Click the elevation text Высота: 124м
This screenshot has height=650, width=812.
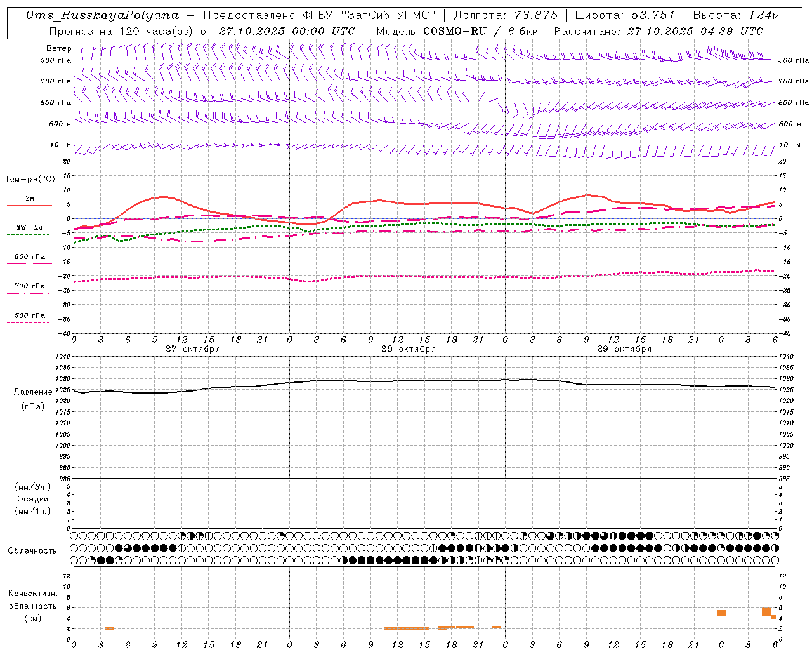735,15
